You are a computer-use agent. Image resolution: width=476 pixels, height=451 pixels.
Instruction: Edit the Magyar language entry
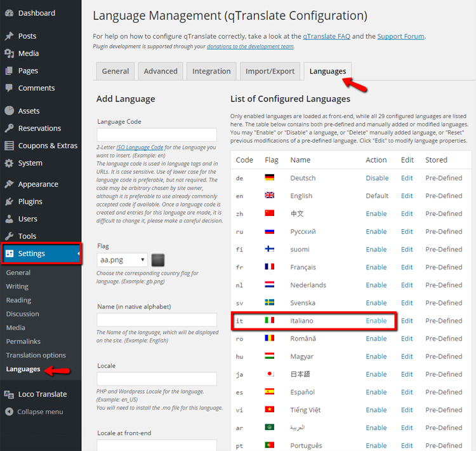click(x=407, y=356)
